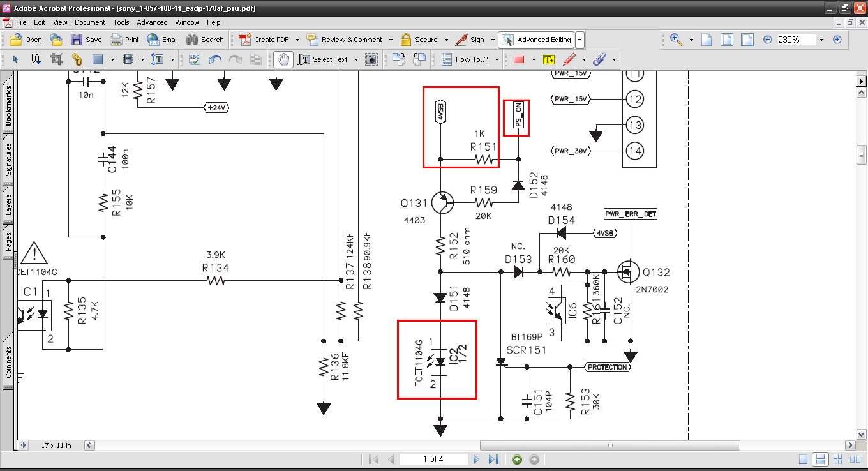This screenshot has height=471, width=868.
Task: Select the Crop tool
Action: (56, 59)
